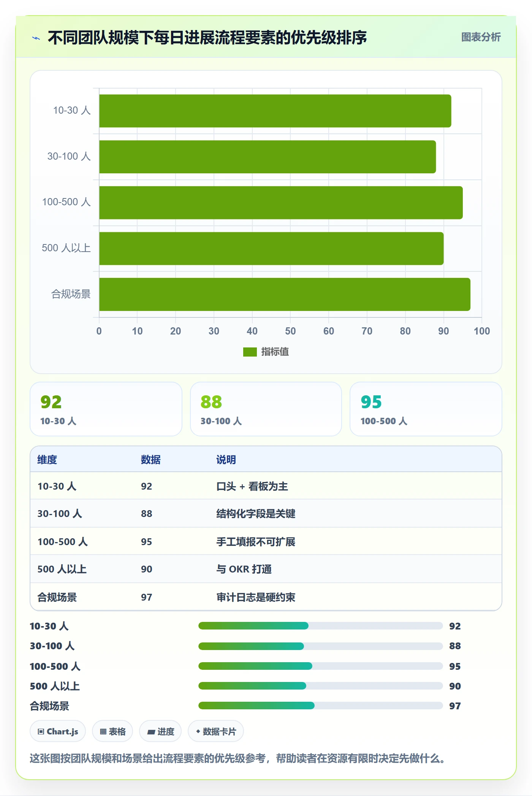Image resolution: width=532 pixels, height=796 pixels.
Task: Select table cell 手工填报不可扩展
Action: (256, 542)
